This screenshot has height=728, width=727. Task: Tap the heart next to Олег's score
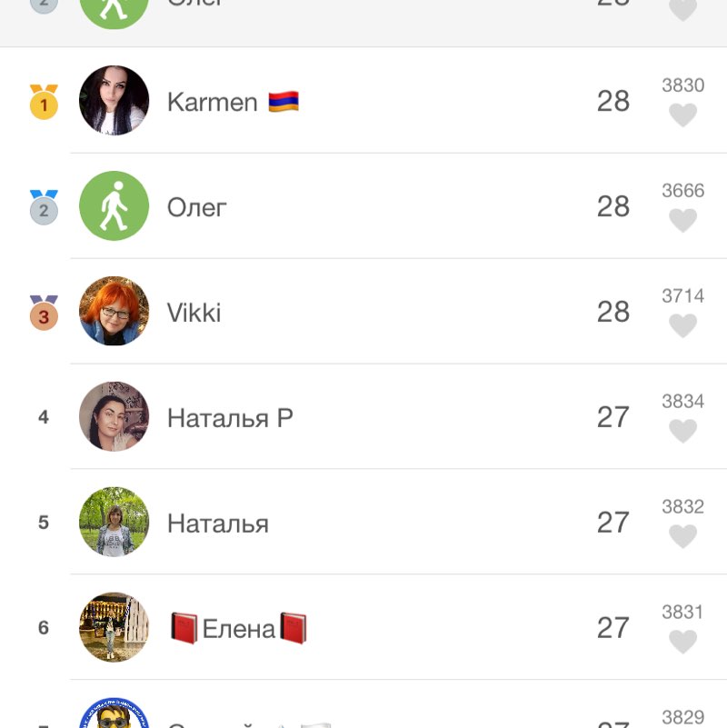pyautogui.click(x=682, y=221)
